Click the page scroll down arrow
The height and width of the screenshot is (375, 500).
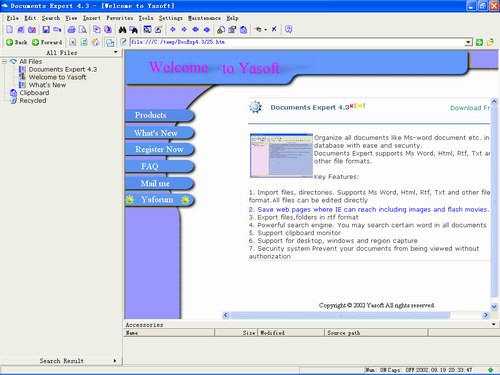[494, 307]
